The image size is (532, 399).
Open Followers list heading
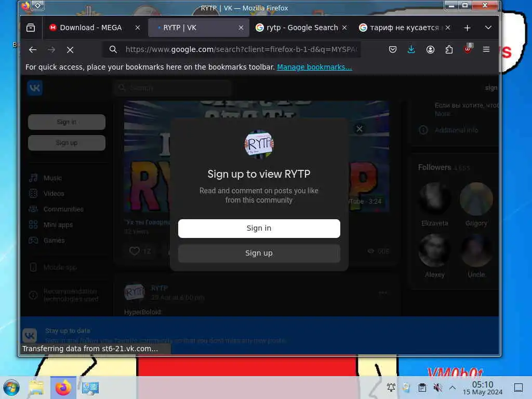click(435, 167)
